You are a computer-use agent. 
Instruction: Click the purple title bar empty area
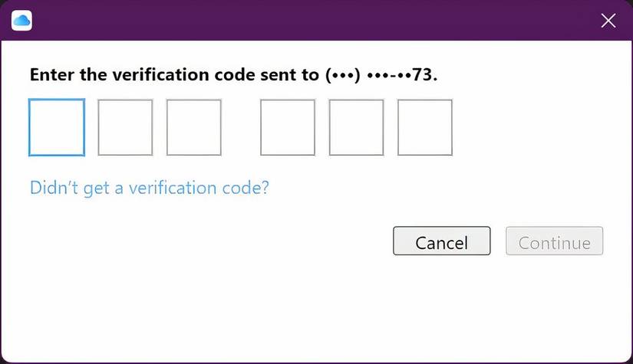(307, 21)
